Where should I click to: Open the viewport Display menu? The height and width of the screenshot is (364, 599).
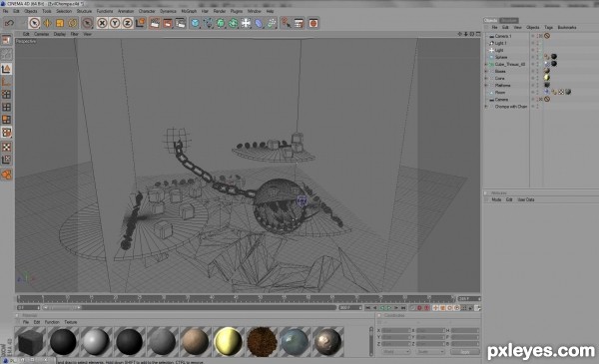point(60,34)
